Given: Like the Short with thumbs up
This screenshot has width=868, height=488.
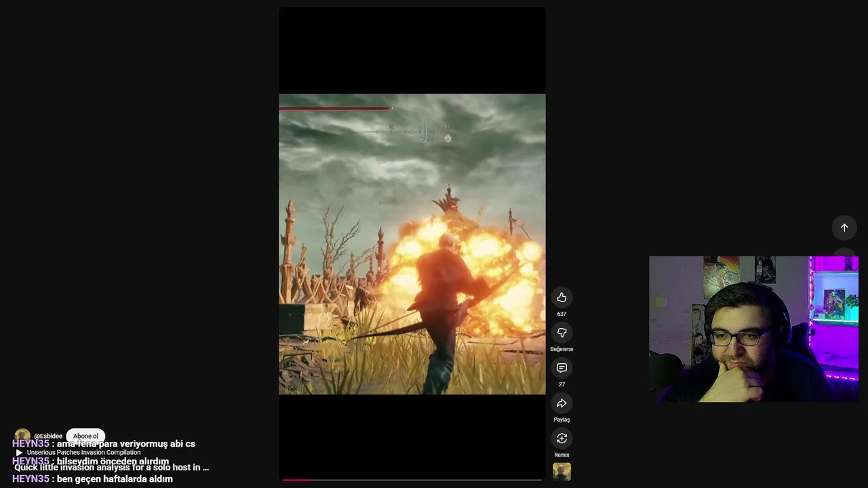Looking at the screenshot, I should click(561, 297).
